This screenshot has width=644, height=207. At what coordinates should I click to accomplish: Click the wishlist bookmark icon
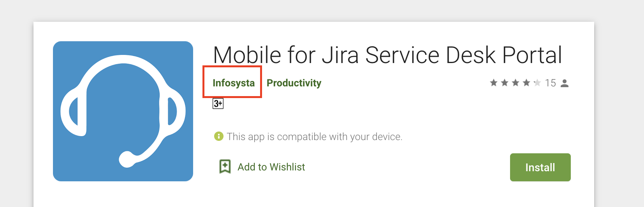coord(225,167)
